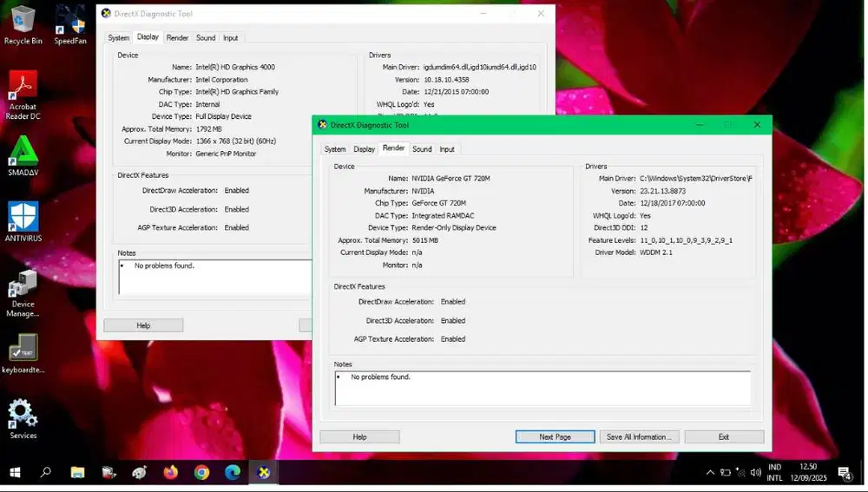The width and height of the screenshot is (868, 492).
Task: Click the Exit button
Action: click(x=724, y=437)
